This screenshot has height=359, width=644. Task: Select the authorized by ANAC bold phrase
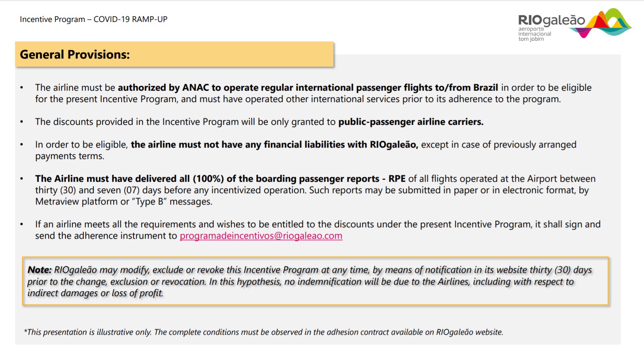[x=163, y=88]
